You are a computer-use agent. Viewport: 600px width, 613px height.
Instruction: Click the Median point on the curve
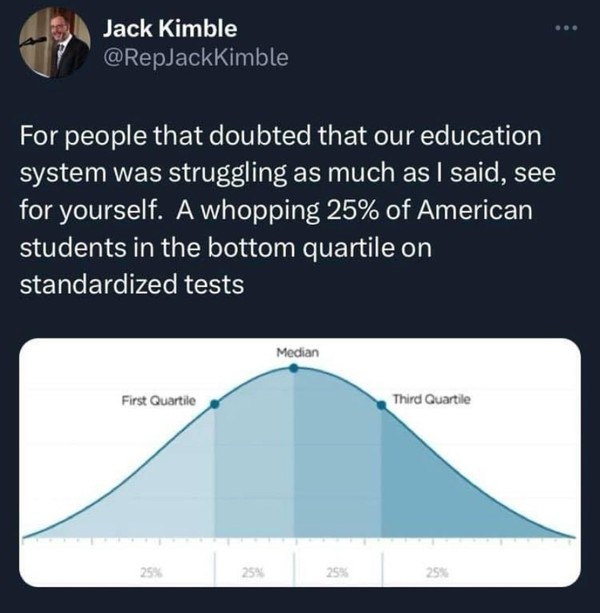(x=294, y=368)
